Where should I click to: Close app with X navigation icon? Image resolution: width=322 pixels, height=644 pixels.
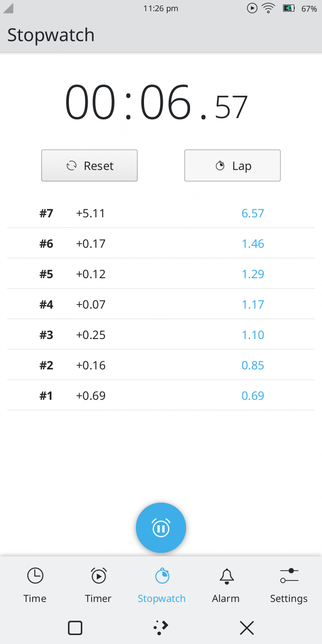247,628
